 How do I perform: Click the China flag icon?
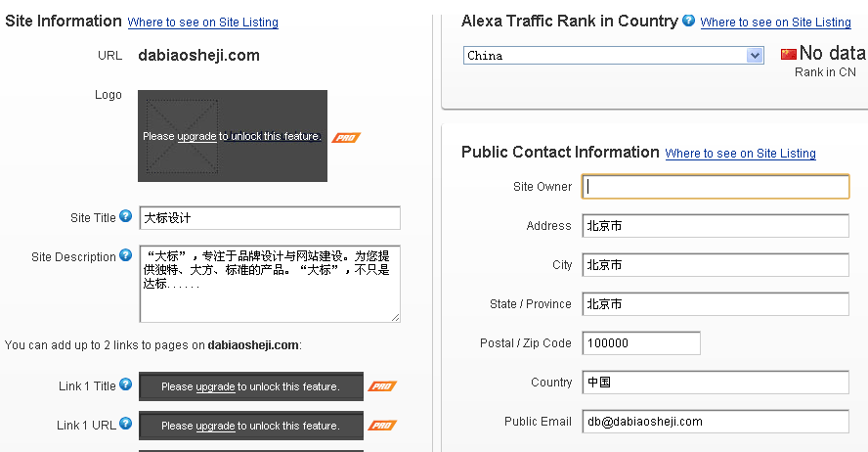coord(788,54)
